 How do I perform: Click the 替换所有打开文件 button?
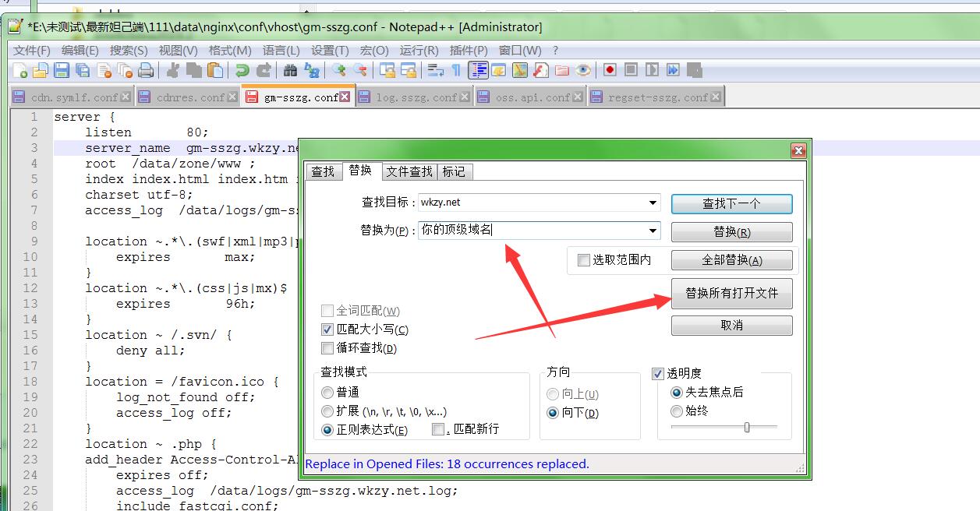[731, 294]
